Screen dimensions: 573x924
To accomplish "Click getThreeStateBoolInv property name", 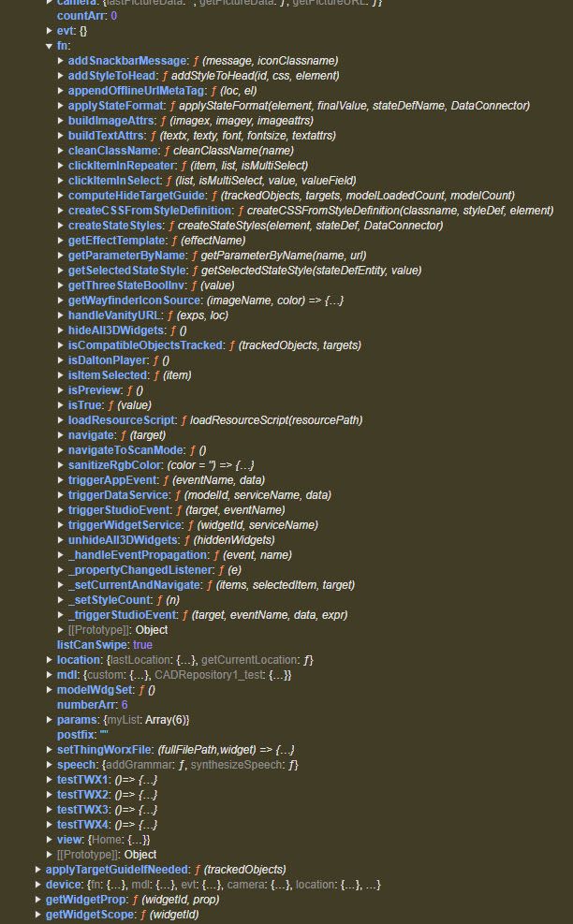I will click(x=125, y=286).
